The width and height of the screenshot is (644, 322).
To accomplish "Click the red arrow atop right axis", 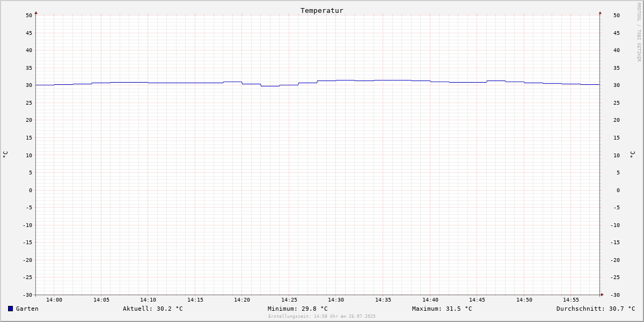I will [600, 12].
